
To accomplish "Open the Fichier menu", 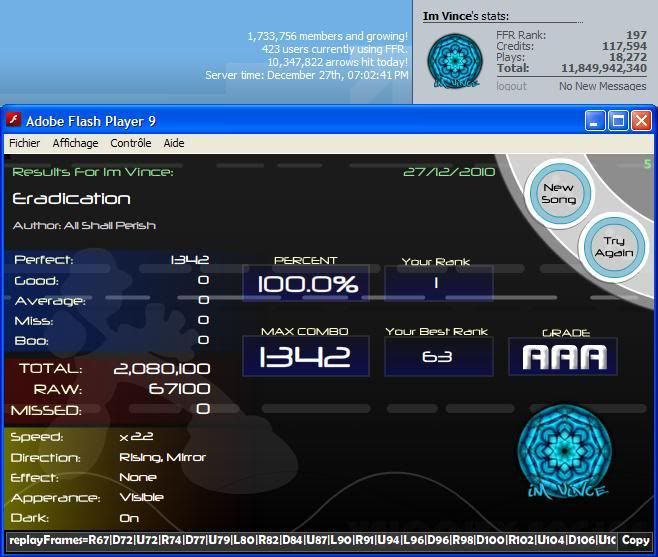I will pyautogui.click(x=24, y=143).
